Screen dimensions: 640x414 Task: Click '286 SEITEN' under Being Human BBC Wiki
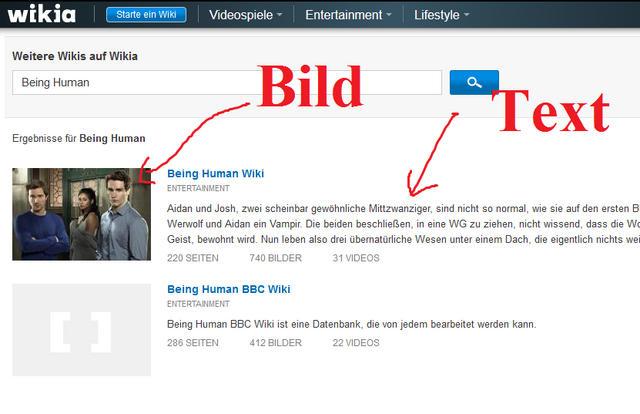193,343
